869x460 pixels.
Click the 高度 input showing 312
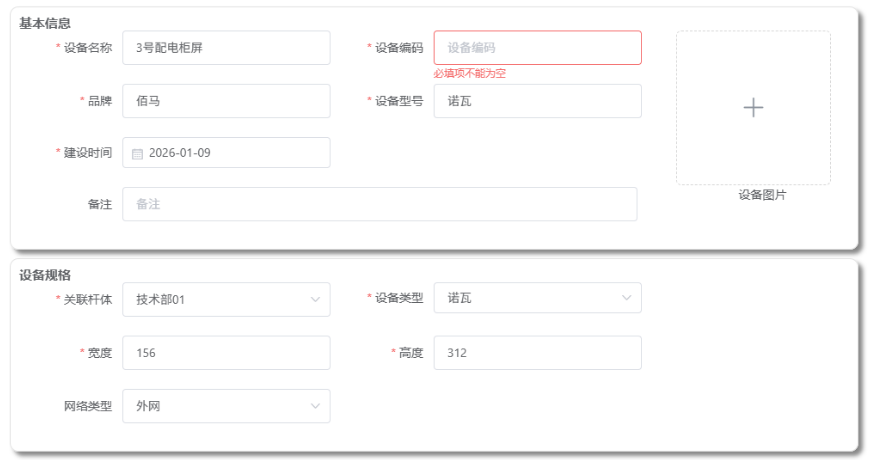(537, 353)
